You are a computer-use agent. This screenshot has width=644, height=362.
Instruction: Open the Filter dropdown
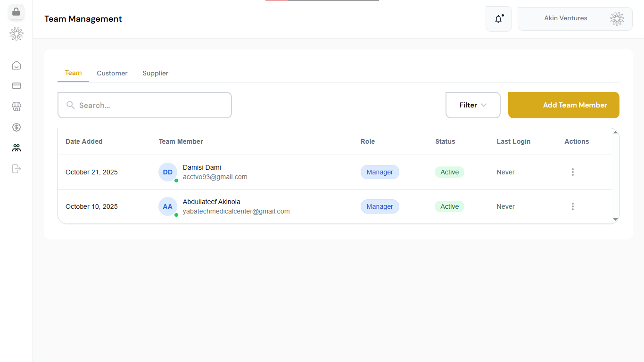click(473, 105)
